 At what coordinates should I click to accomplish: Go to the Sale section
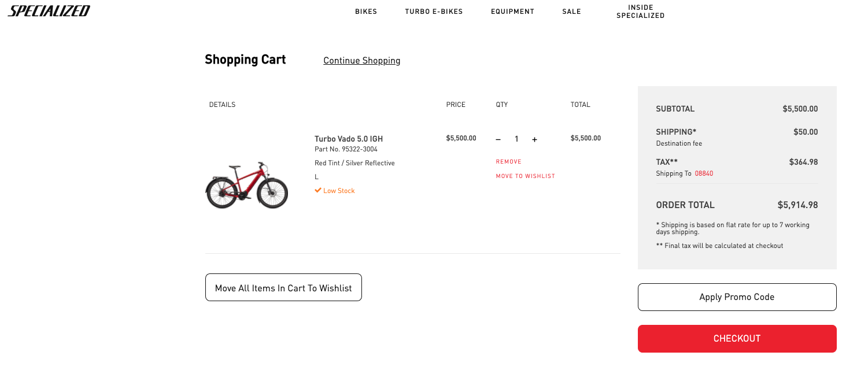(571, 12)
